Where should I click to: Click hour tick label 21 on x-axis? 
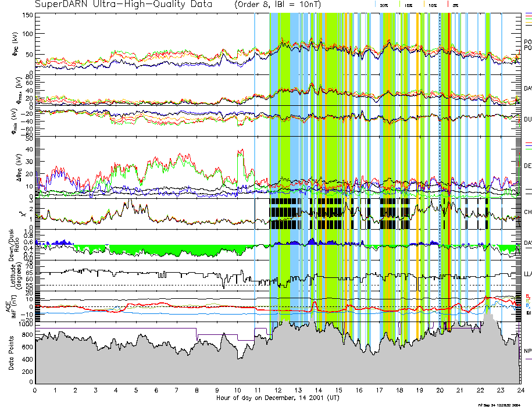[x=460, y=390]
